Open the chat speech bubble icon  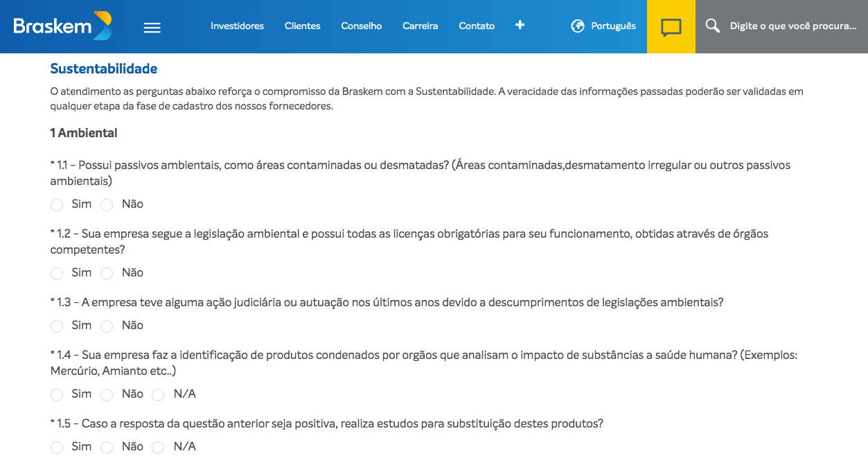pos(671,27)
